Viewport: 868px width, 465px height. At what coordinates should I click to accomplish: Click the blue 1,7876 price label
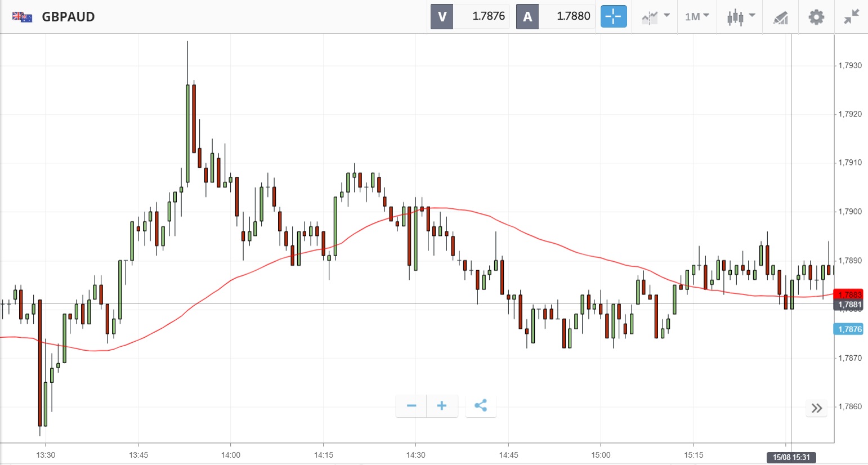[x=849, y=329]
